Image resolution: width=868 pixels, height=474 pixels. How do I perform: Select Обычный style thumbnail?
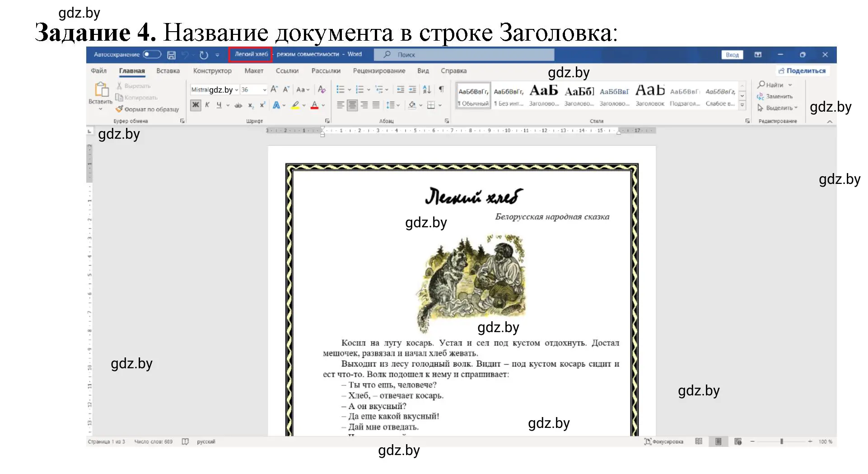[x=473, y=96]
